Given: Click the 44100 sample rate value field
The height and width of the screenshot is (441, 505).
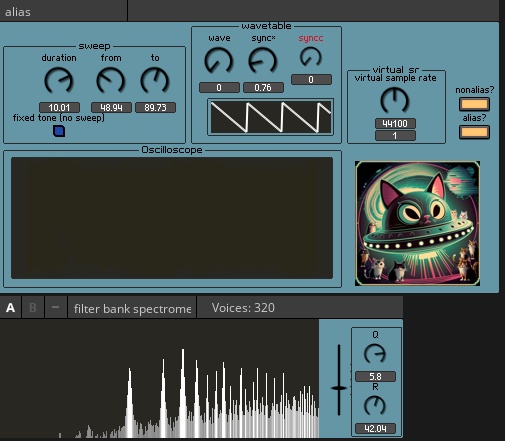Looking at the screenshot, I should (x=395, y=124).
